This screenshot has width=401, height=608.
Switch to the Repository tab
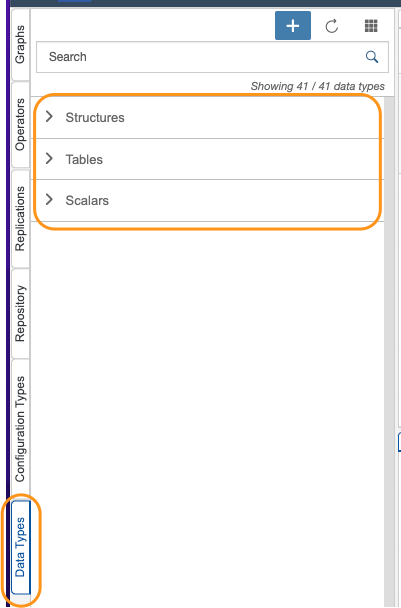tap(20, 313)
